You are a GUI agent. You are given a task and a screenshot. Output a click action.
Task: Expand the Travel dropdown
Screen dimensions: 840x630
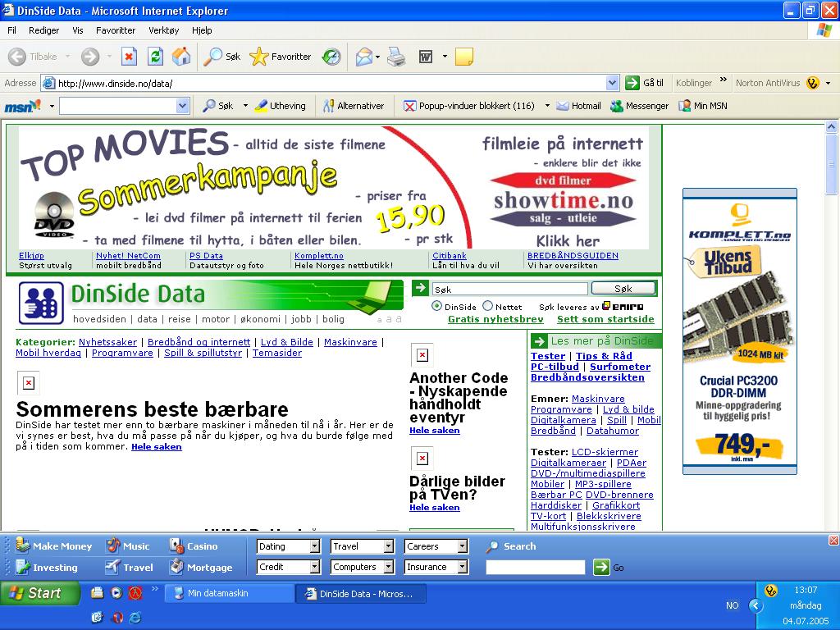click(389, 546)
